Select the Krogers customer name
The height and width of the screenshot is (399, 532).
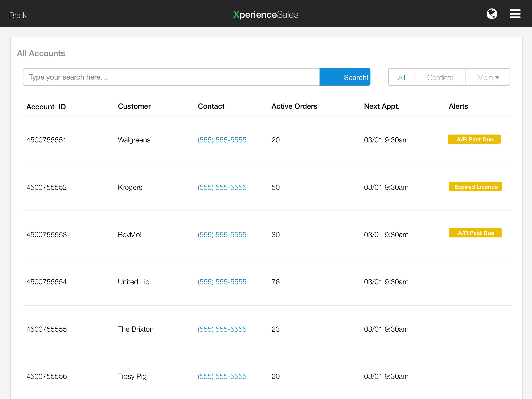130,187
